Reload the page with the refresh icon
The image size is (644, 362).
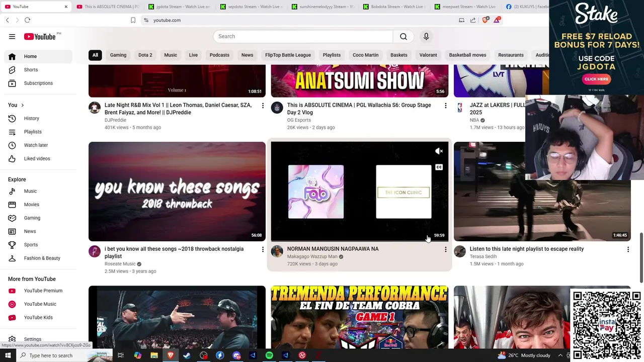coord(27,20)
